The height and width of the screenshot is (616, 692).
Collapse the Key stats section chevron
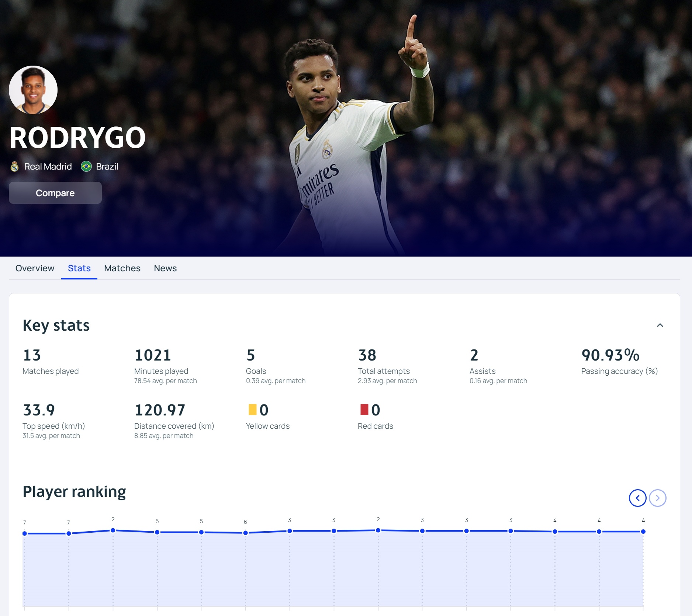(x=660, y=325)
